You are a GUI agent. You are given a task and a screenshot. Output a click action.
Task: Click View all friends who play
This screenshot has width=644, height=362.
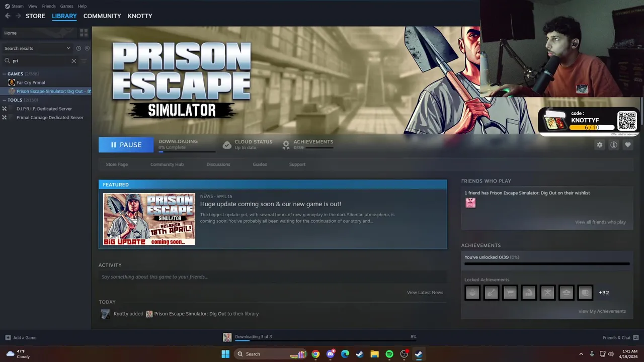click(x=601, y=222)
